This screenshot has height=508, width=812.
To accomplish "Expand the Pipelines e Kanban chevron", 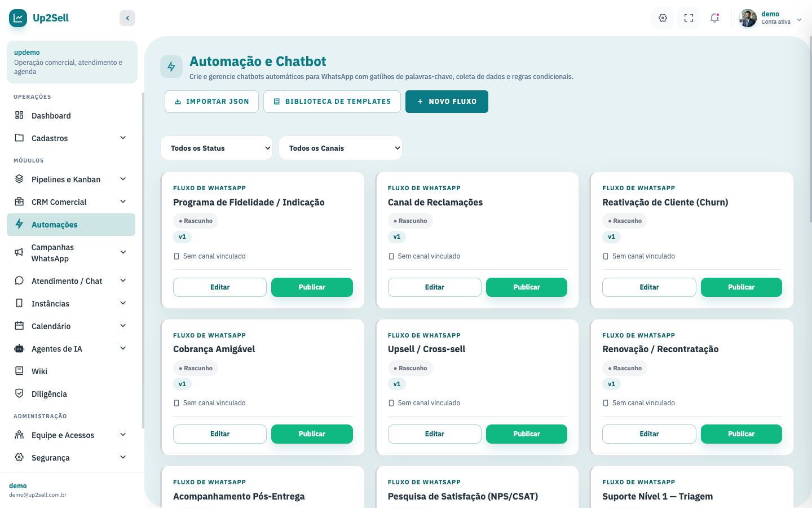I will (x=123, y=179).
